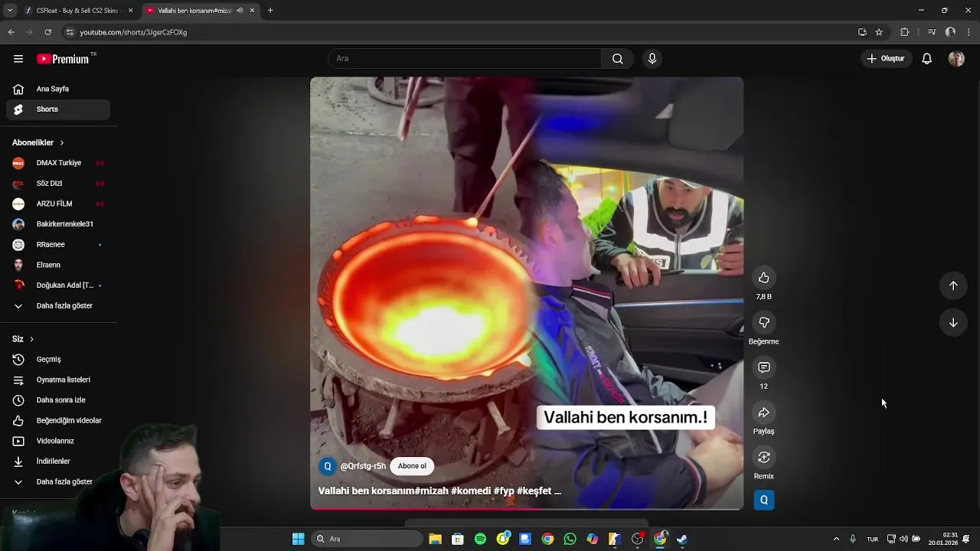The width and height of the screenshot is (980, 551).
Task: Open Snapchat from the taskbar
Action: [503, 539]
